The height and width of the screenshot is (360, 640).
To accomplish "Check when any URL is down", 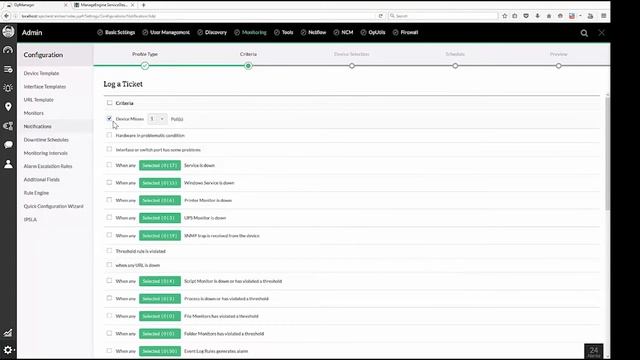I will (x=109, y=264).
